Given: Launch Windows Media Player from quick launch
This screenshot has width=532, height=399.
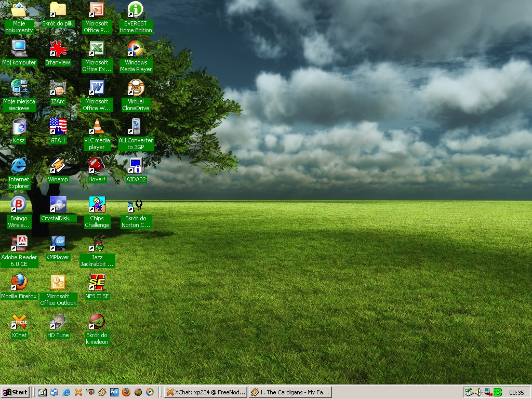Looking at the screenshot, I should (x=150, y=392).
